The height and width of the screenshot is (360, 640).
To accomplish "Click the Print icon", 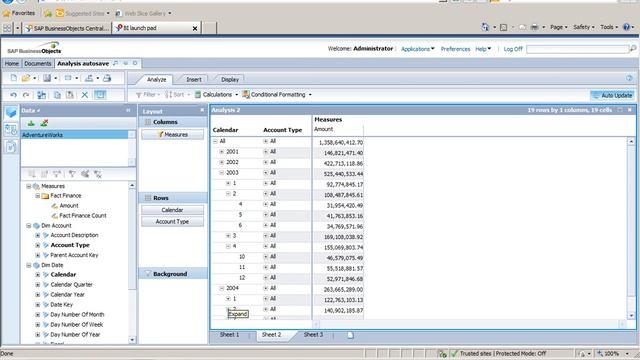I will click(107, 78).
